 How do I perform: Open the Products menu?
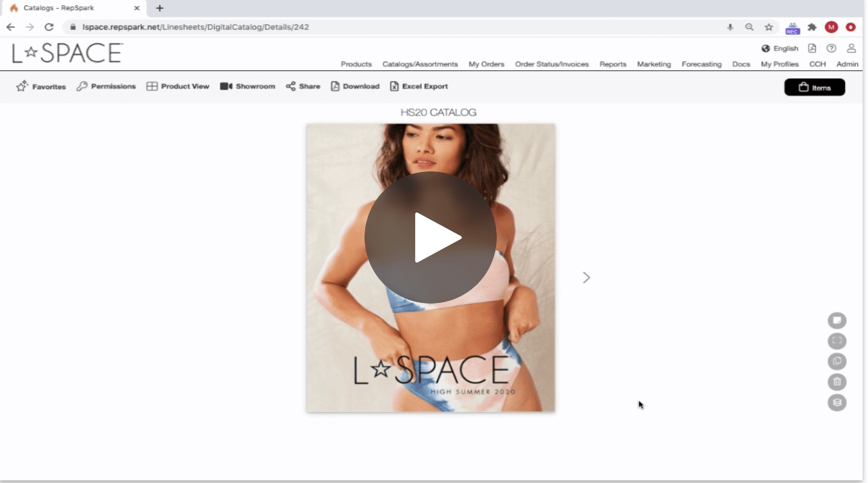click(356, 64)
